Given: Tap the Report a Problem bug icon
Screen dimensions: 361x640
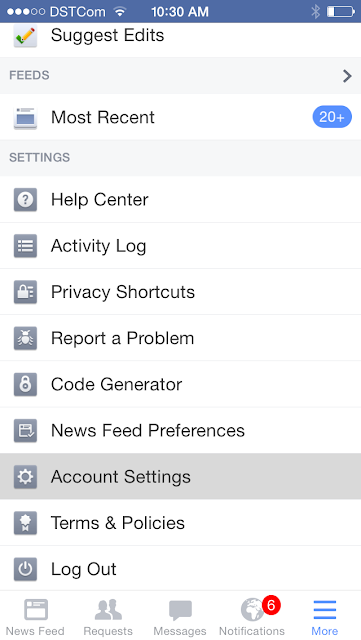Looking at the screenshot, I should pos(25,338).
